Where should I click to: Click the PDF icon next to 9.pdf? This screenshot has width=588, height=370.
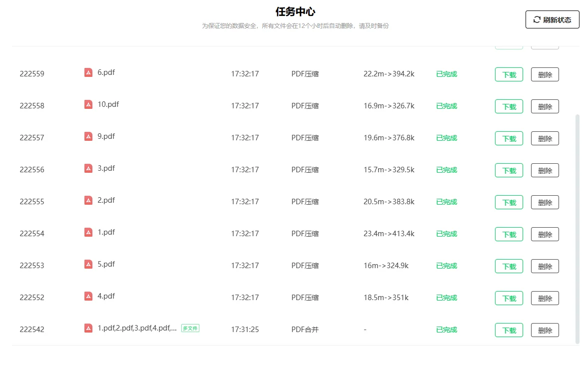[88, 136]
